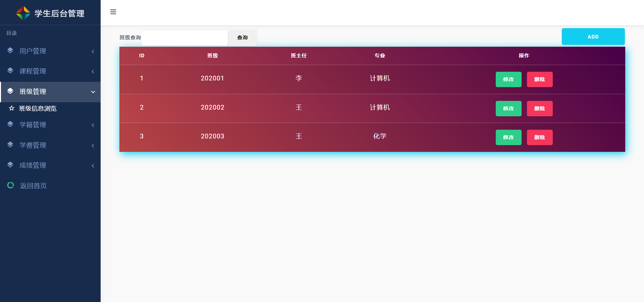
Task: Click the 班级 column header
Action: 213,56
